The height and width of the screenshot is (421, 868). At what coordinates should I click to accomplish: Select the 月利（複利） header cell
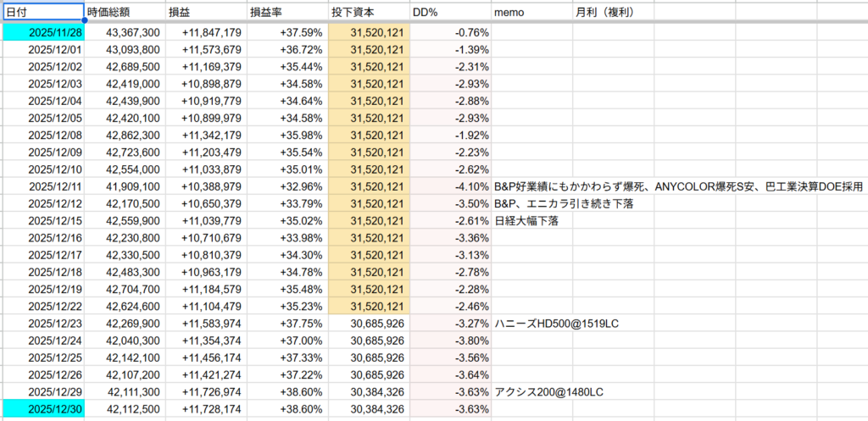(x=613, y=14)
